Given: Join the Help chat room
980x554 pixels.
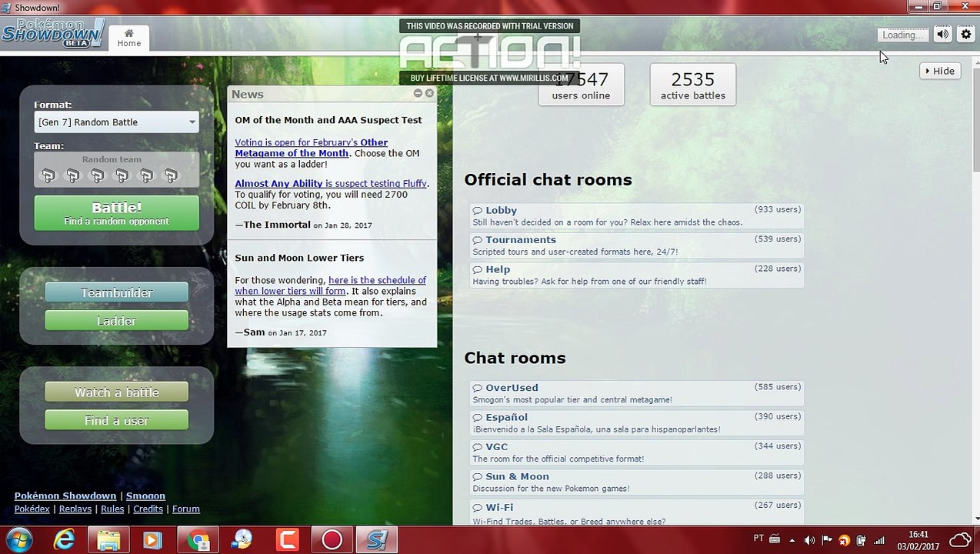Looking at the screenshot, I should 636,275.
